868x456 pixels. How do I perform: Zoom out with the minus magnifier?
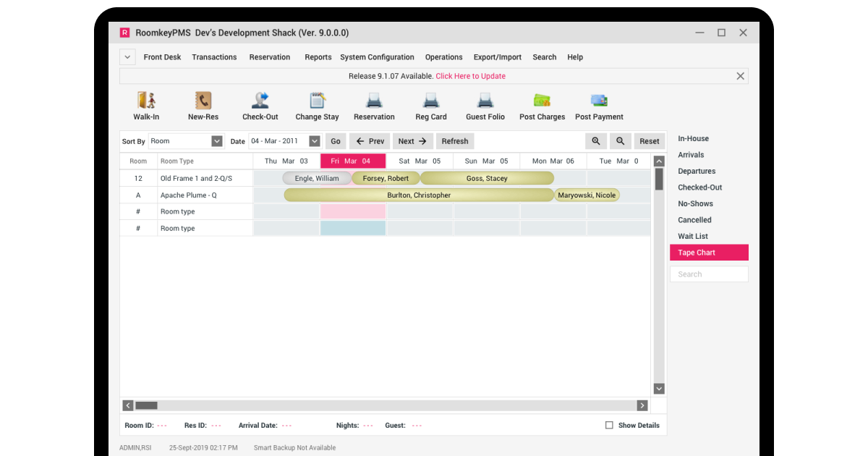point(621,141)
